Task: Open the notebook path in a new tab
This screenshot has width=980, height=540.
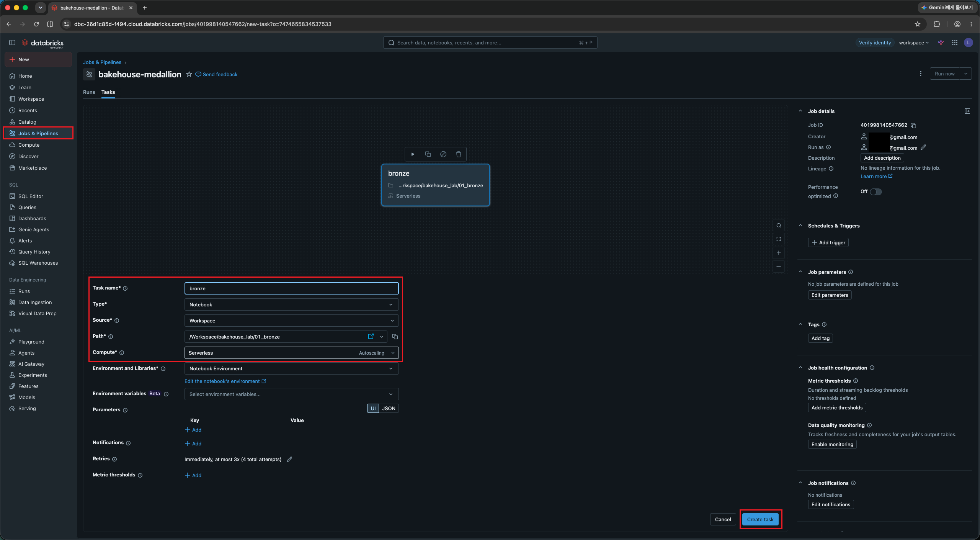Action: (x=371, y=336)
